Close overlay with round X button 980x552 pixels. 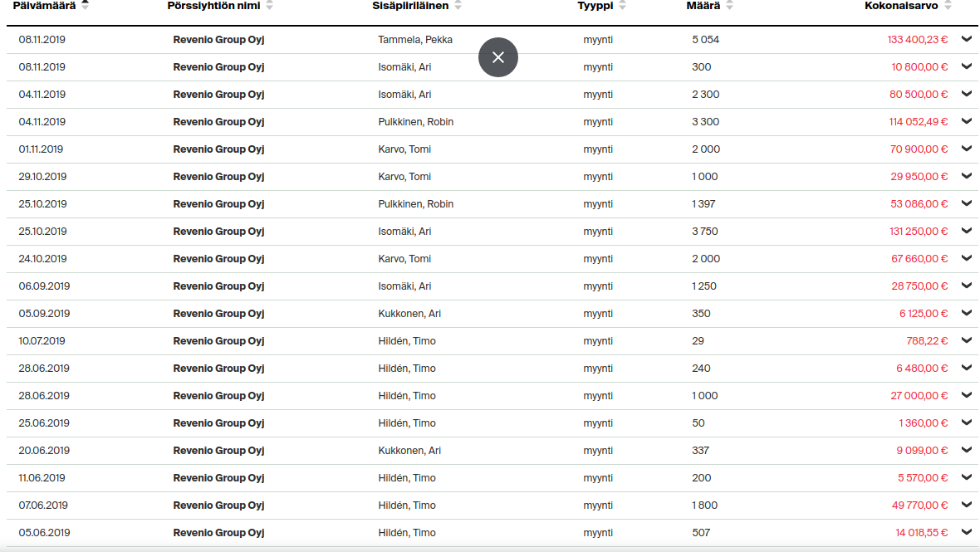tap(498, 57)
